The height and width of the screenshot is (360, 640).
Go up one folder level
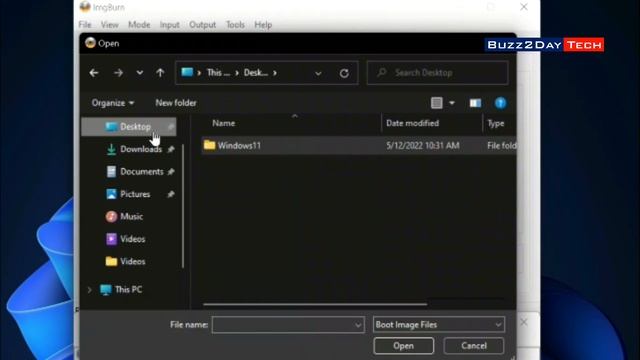pyautogui.click(x=160, y=73)
